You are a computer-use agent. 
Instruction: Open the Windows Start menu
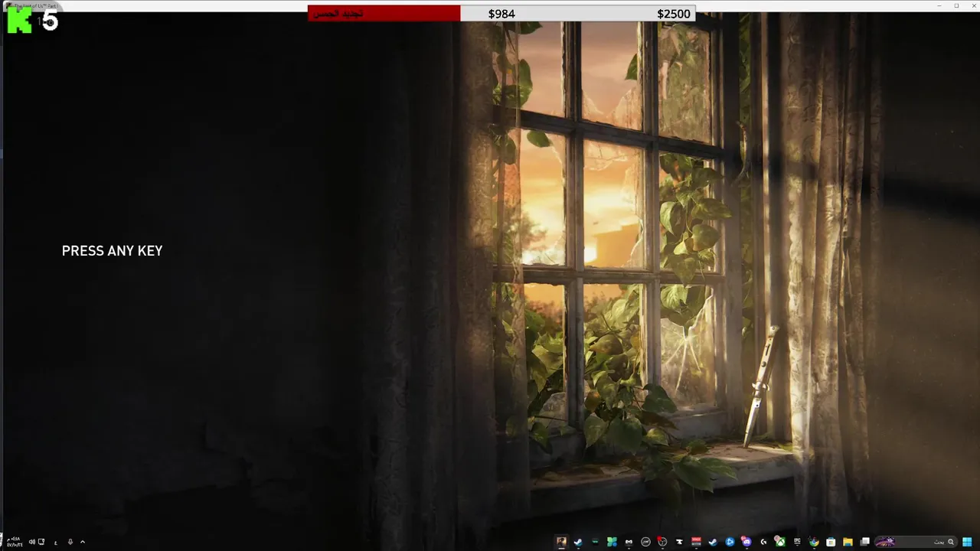click(967, 542)
